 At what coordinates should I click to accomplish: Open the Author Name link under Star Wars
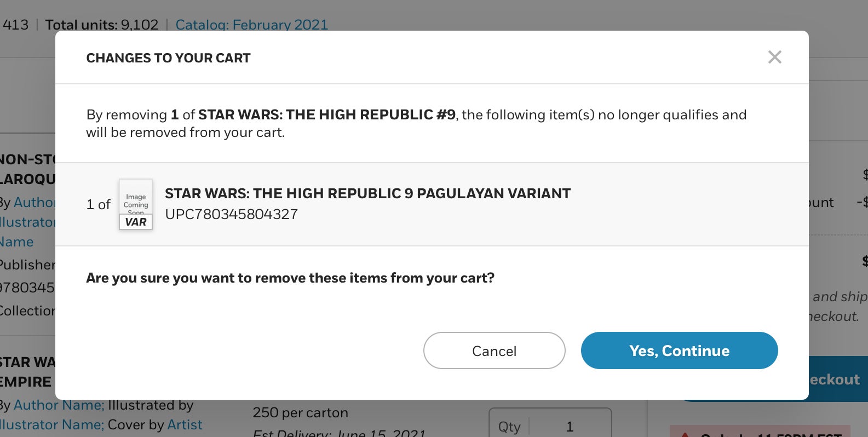point(59,405)
